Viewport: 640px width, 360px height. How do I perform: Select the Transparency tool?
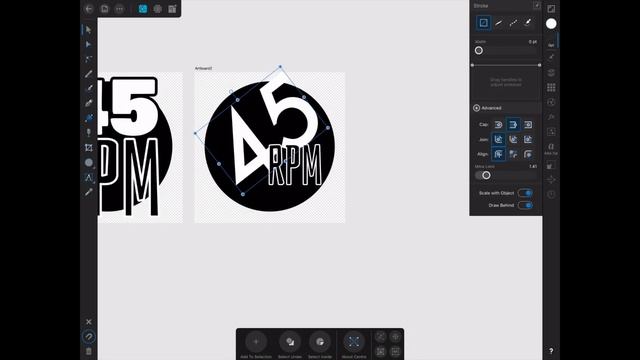(89, 133)
